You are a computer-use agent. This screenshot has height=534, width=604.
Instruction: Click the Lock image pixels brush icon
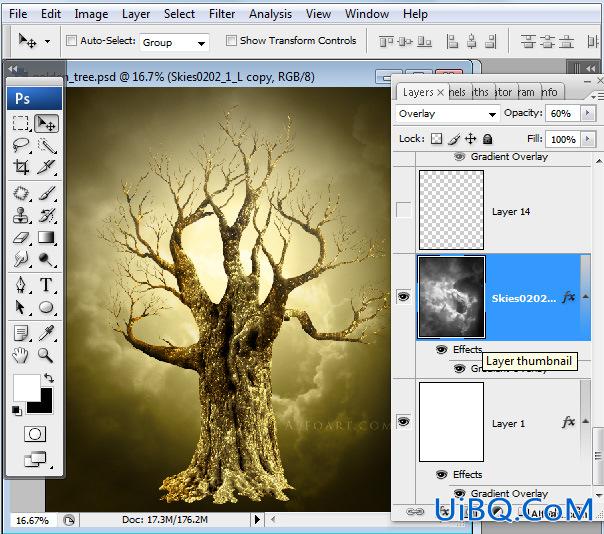click(x=454, y=139)
